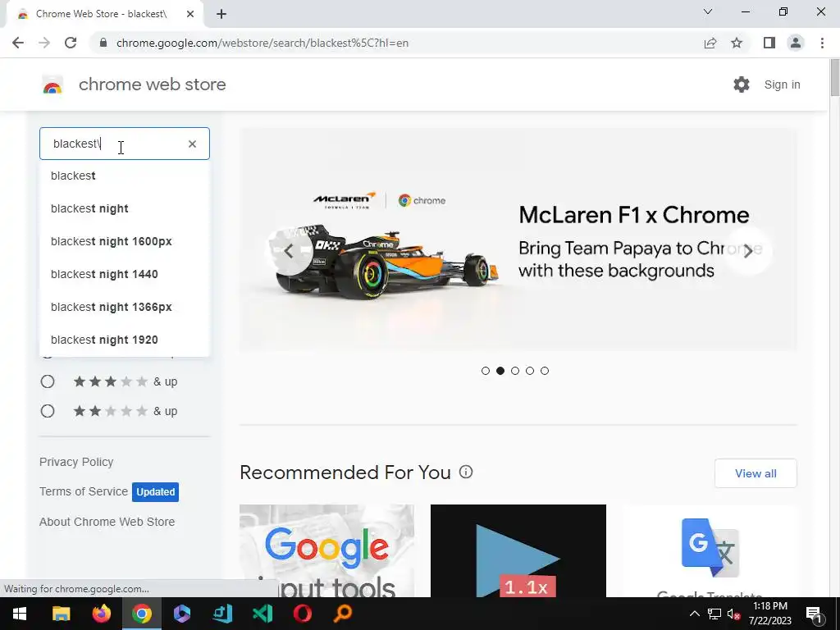Choose suggestion 'blackest night 1920'
840x630 pixels.
(125, 340)
